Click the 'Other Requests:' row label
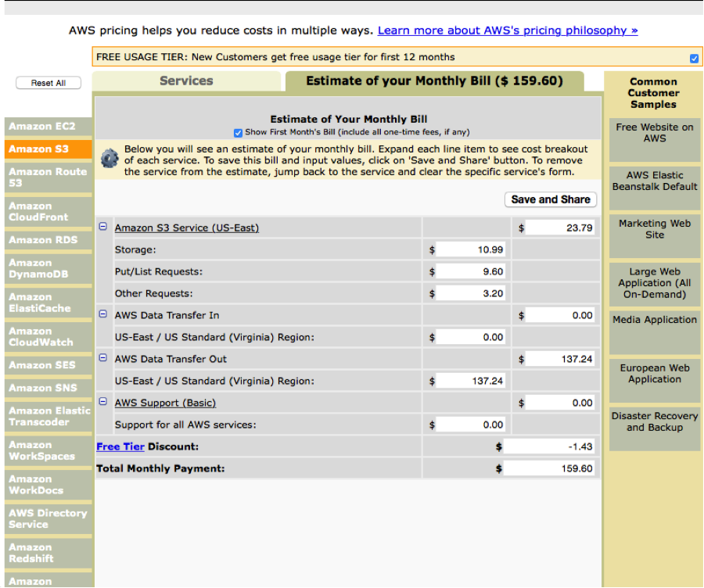The height and width of the screenshot is (588, 704). [153, 293]
